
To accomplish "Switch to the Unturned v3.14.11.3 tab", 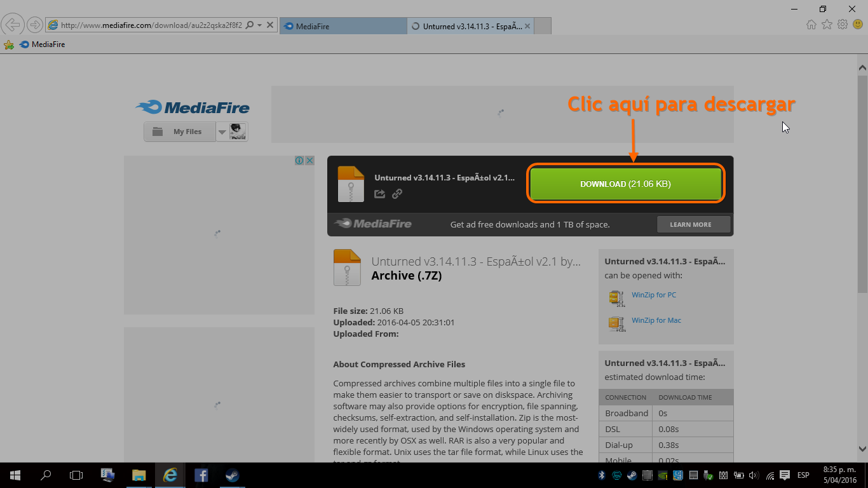I will (470, 26).
